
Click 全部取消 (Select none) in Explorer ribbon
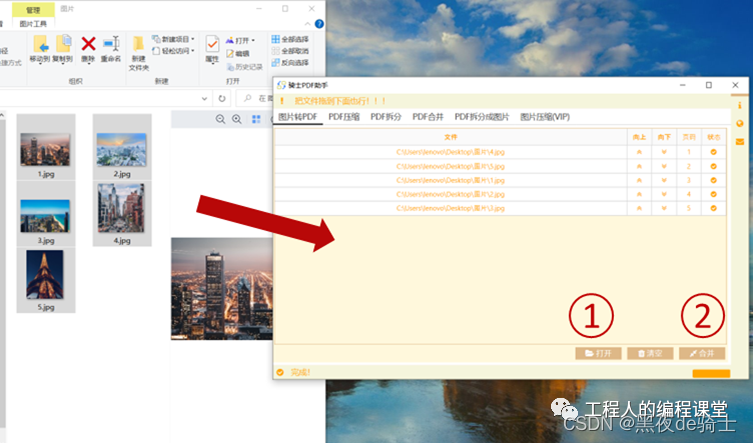pos(290,51)
